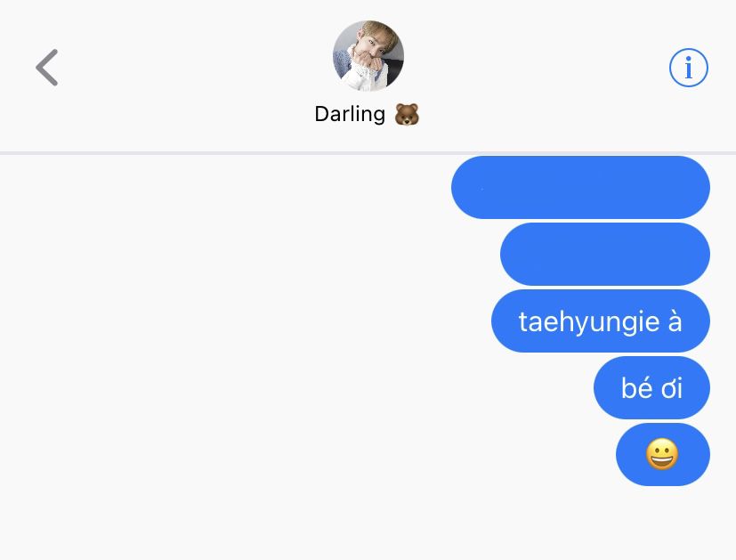Go back using the left chevron
Screen dimensions: 736x560
[47, 68]
